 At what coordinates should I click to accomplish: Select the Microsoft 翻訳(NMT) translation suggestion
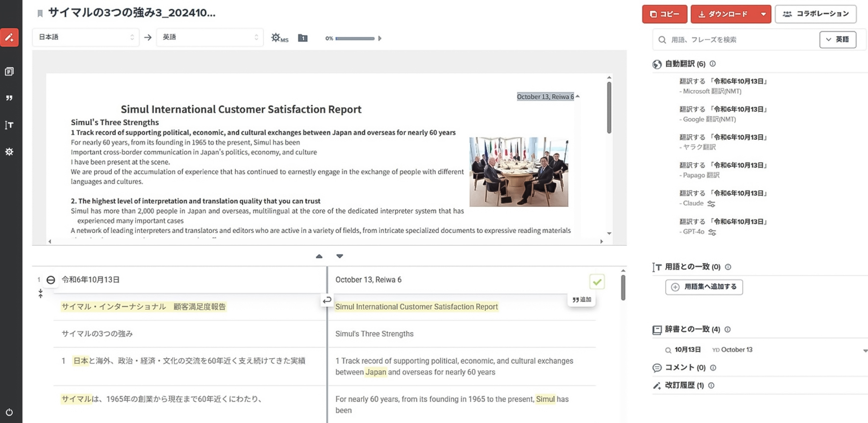pyautogui.click(x=723, y=86)
